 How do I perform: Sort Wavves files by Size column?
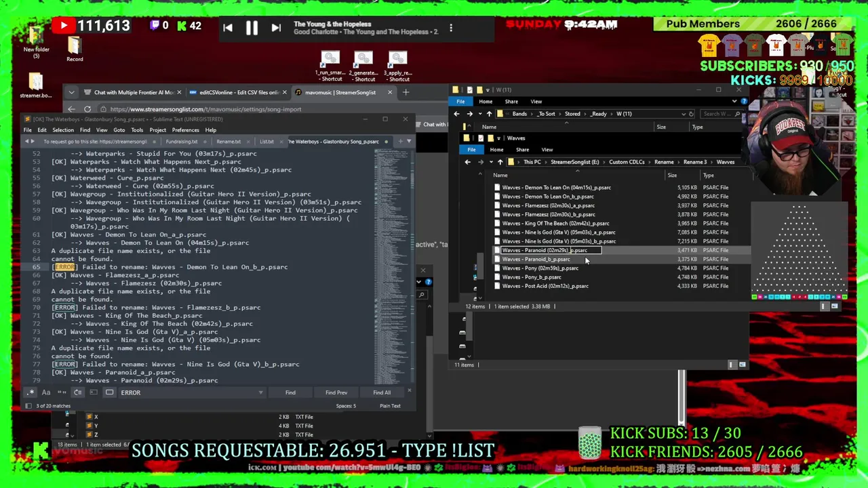(x=672, y=176)
